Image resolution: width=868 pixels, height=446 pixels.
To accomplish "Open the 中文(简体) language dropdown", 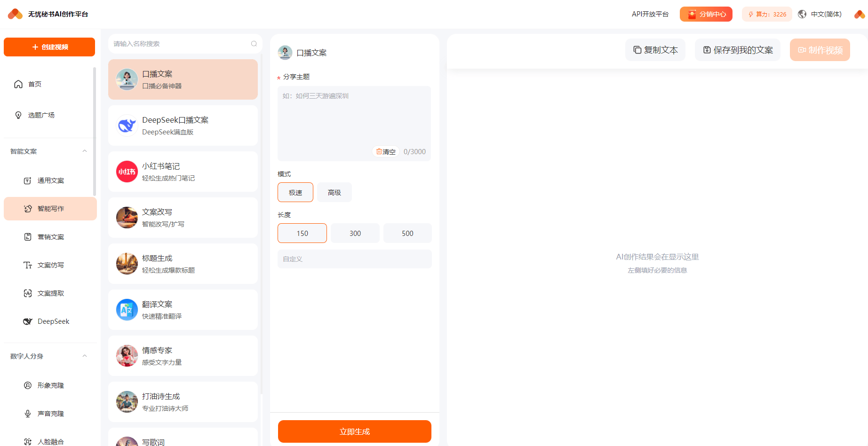I will click(x=826, y=14).
